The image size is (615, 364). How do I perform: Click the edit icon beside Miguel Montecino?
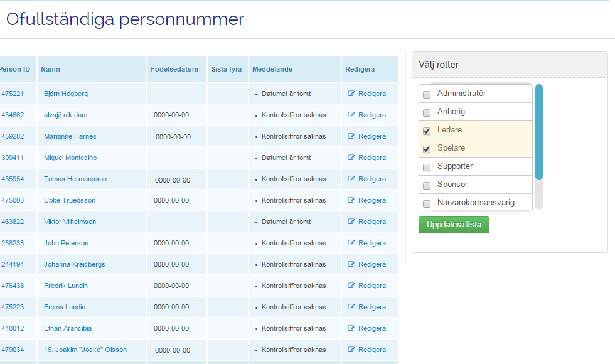351,158
